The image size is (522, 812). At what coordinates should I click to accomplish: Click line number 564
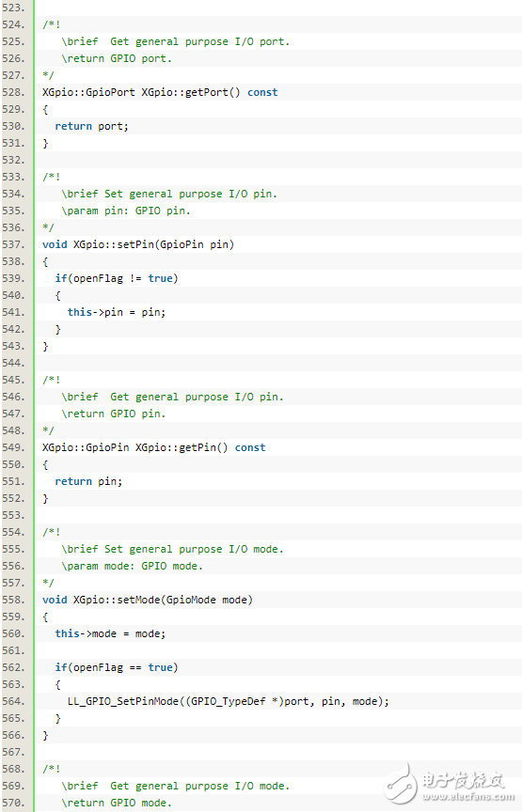coord(14,701)
